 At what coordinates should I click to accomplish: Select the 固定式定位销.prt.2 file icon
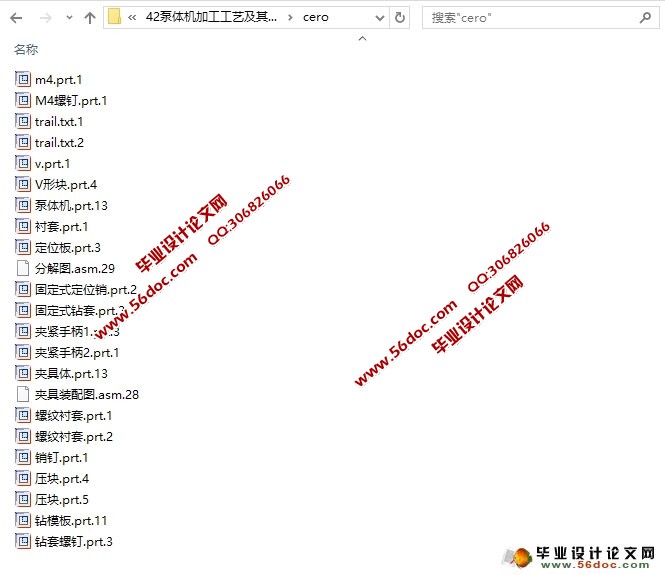click(x=23, y=289)
